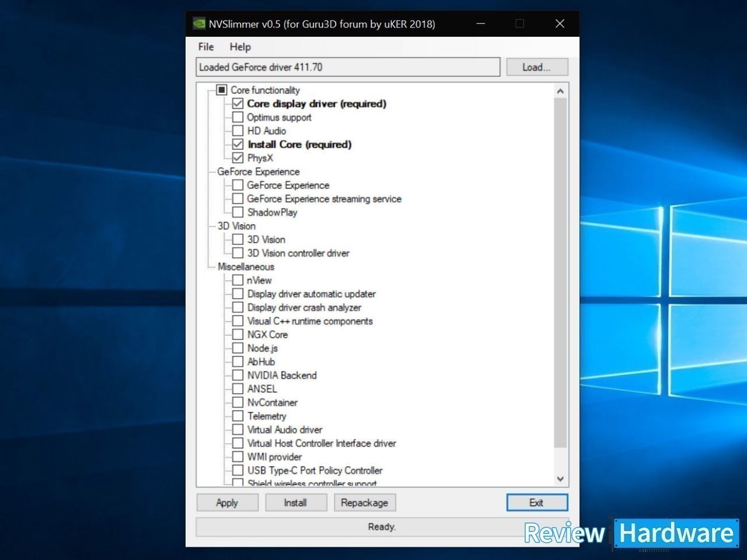
Task: Select the Core functionality label
Action: point(265,90)
